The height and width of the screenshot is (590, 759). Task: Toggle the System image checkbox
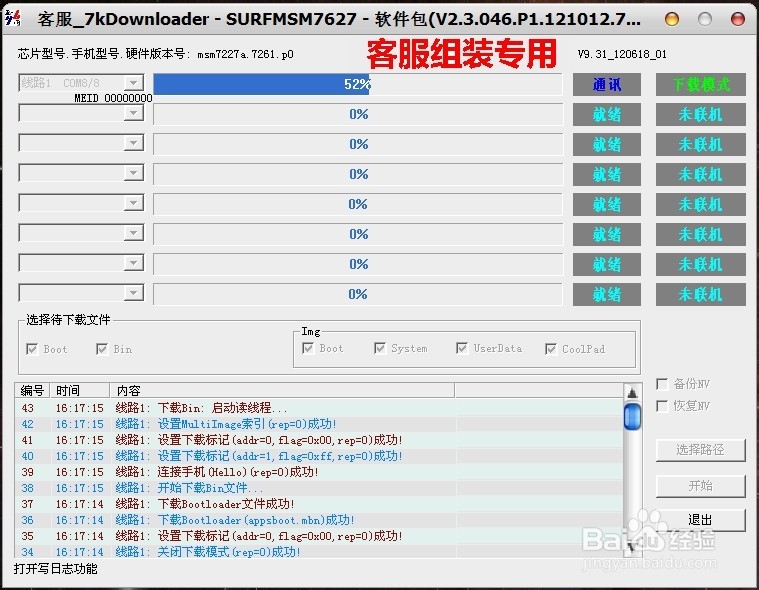(380, 348)
